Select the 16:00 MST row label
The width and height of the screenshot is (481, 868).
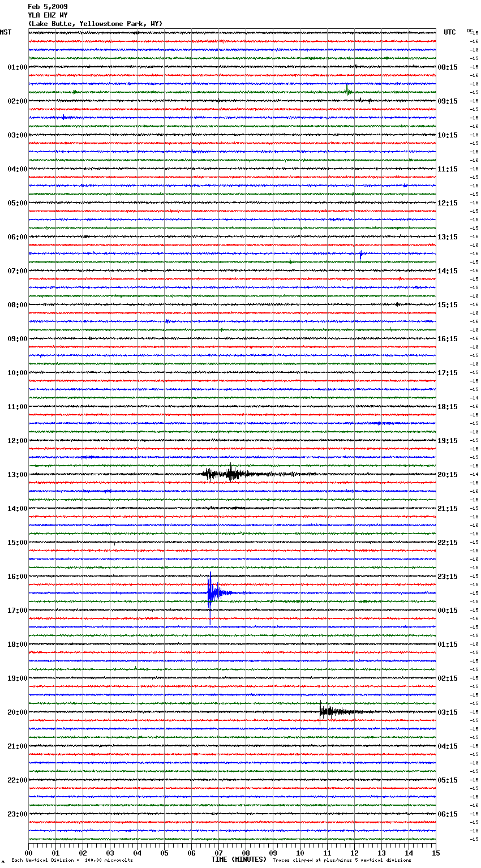[x=17, y=577]
